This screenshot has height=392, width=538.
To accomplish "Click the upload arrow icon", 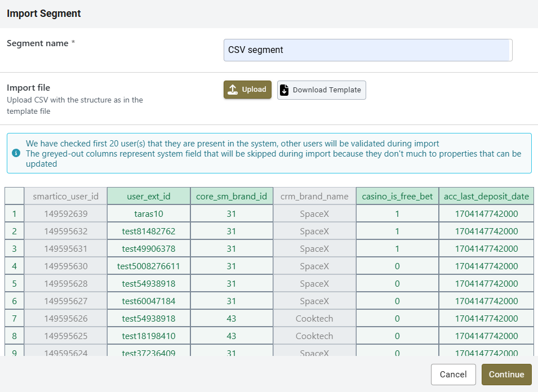I will tap(233, 90).
